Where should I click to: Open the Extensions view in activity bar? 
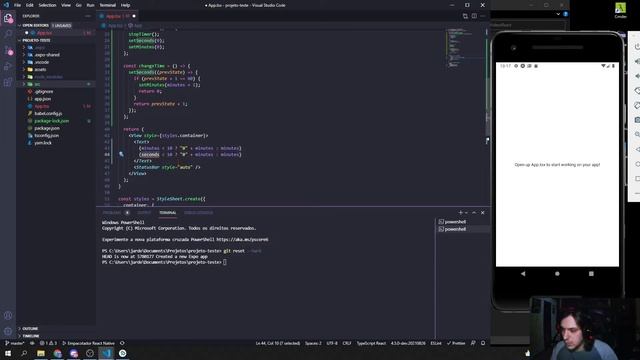click(8, 82)
